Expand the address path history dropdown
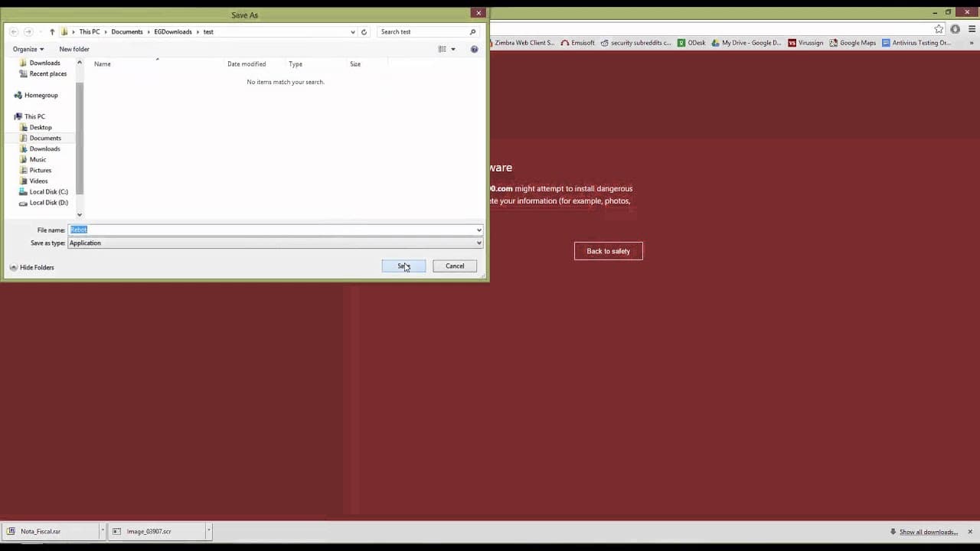The height and width of the screenshot is (551, 980). point(352,31)
